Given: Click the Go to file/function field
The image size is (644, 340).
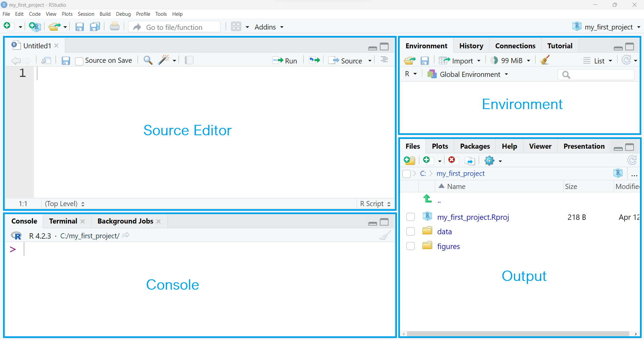Looking at the screenshot, I should tap(174, 27).
